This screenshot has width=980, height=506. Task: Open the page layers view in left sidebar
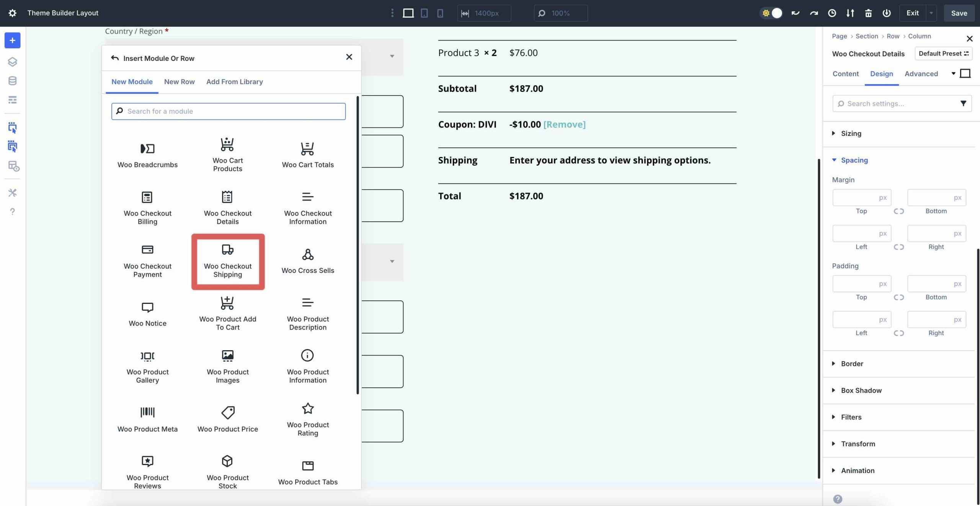(13, 61)
